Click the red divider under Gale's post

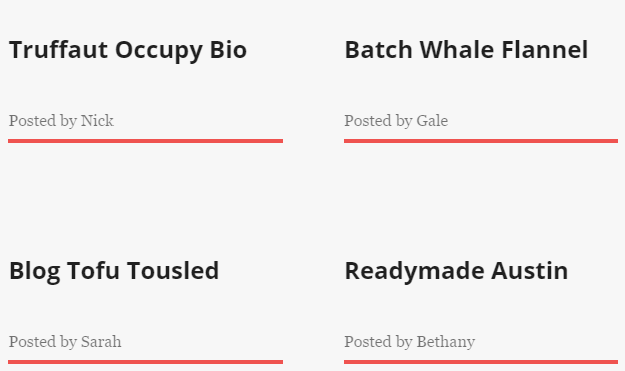(x=481, y=141)
